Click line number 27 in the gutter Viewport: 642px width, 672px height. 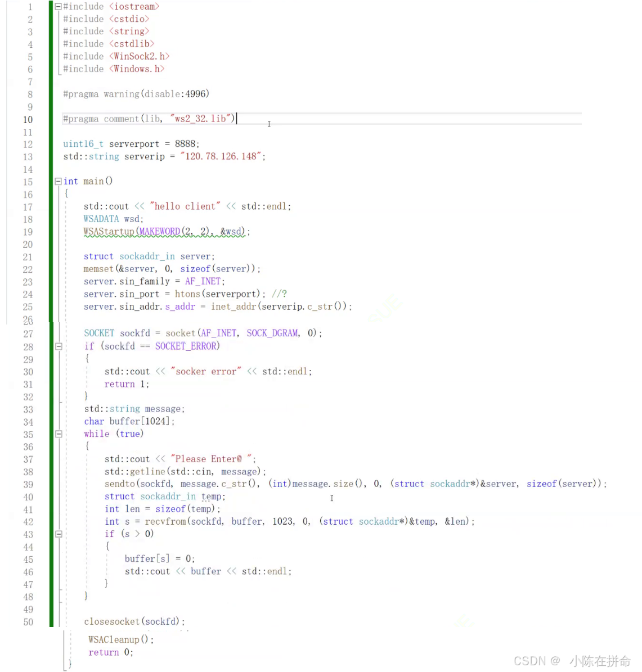tap(28, 334)
